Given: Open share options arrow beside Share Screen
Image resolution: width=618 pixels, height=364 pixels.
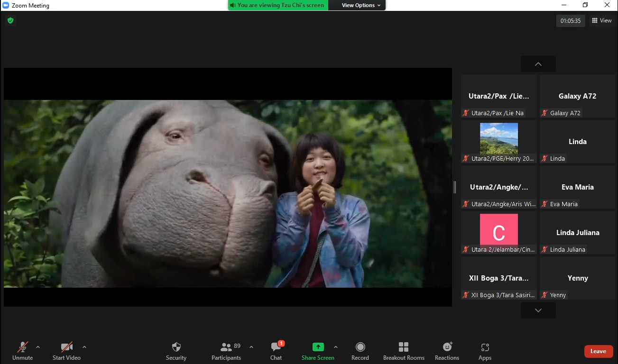Looking at the screenshot, I should [336, 347].
